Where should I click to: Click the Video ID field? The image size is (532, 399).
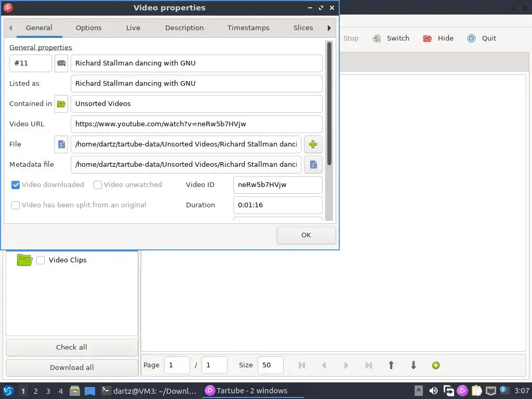click(277, 185)
